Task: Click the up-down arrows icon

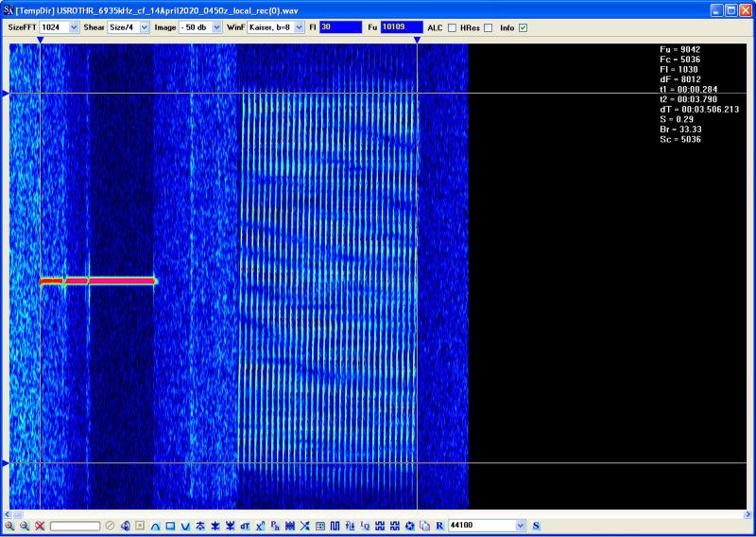Action: (350, 526)
